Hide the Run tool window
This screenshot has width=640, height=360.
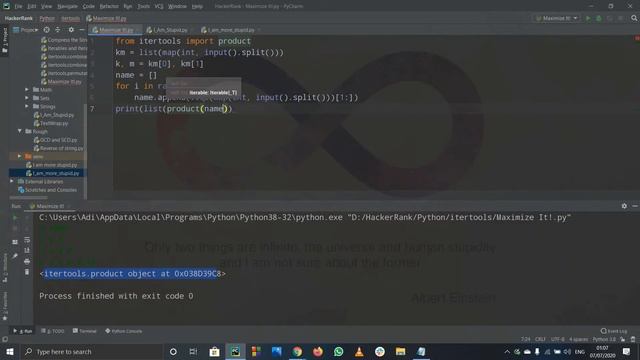635,206
